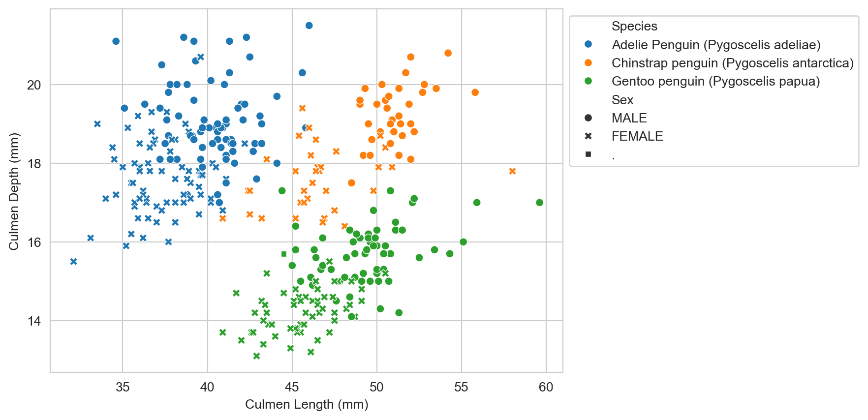
Task: Click the "Gentoo penguin (Pygoscelis papua)" legend label
Action: (715, 81)
